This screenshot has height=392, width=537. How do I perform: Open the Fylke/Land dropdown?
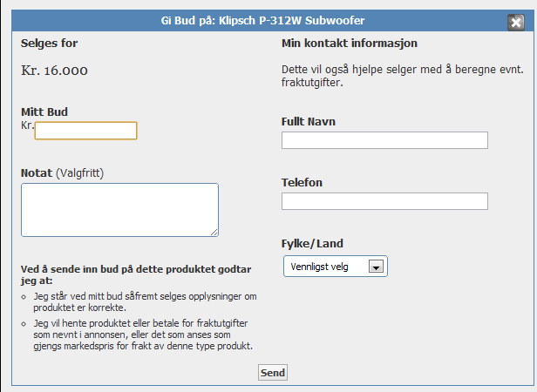click(x=335, y=267)
